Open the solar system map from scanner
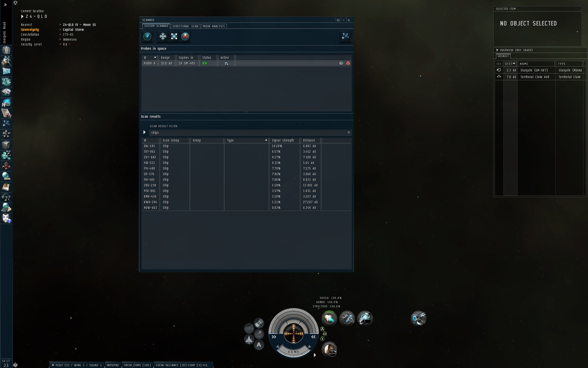This screenshot has height=368, width=588. click(345, 36)
